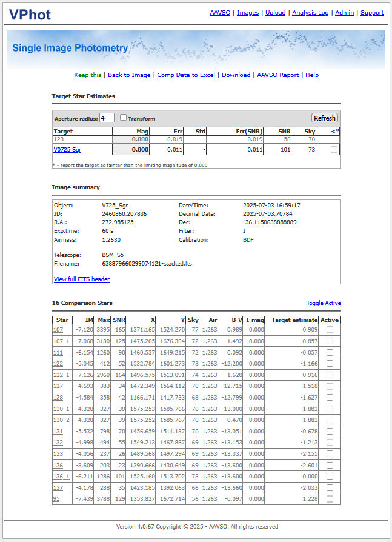Screen dimensions: 392x542
Task: Activate comparison star 136
Action: tap(330, 465)
